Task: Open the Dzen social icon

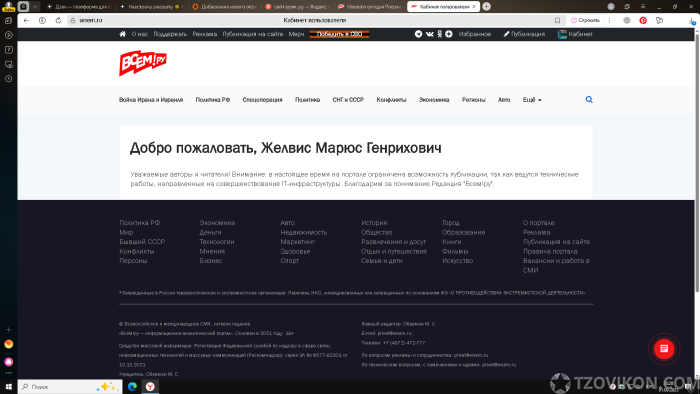Action: coord(449,34)
